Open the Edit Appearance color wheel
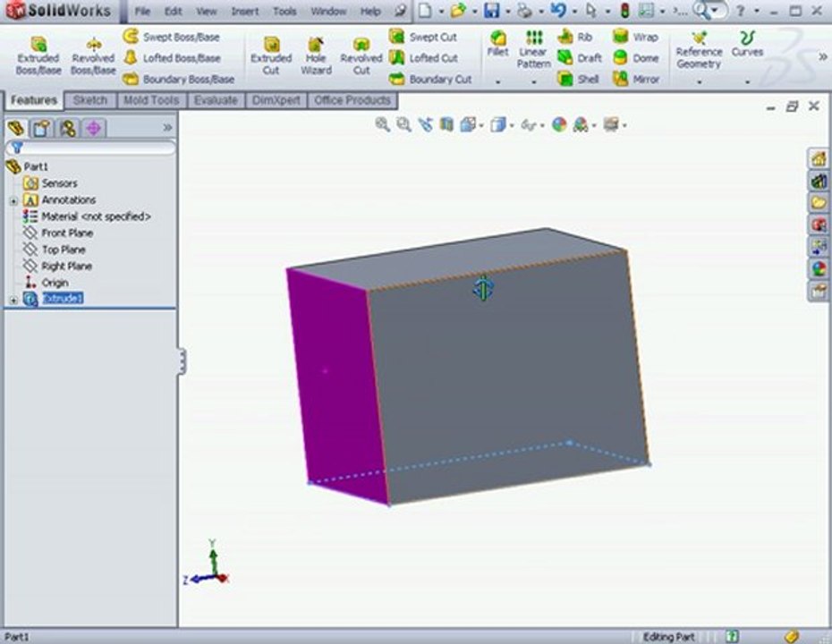 click(x=559, y=124)
